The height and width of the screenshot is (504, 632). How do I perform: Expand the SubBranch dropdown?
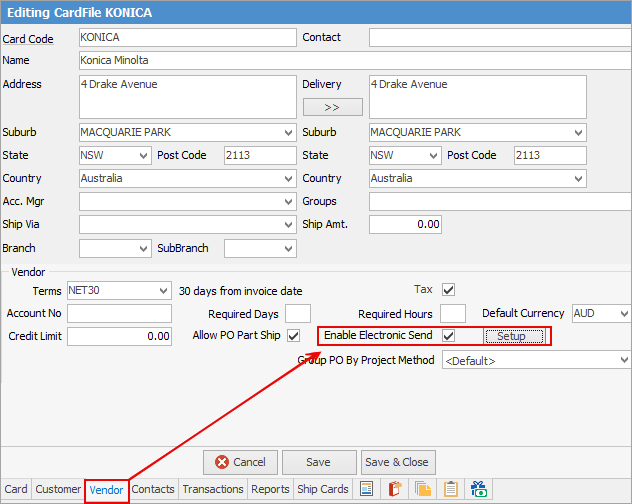click(x=288, y=248)
